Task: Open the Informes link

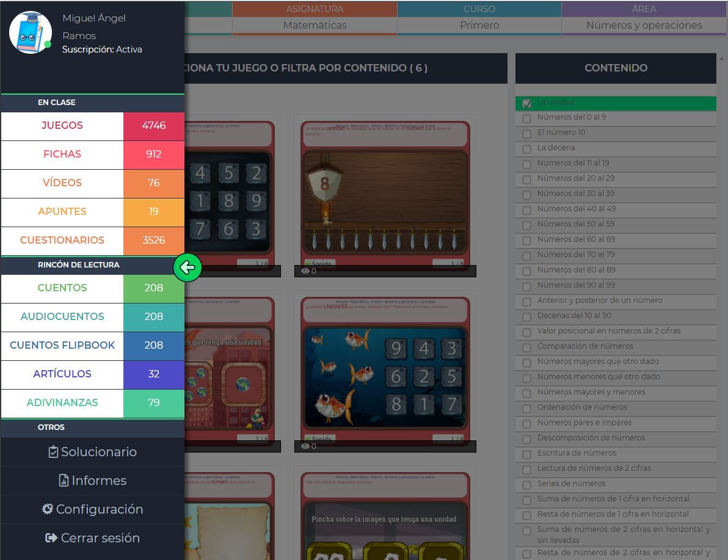Action: click(x=92, y=481)
